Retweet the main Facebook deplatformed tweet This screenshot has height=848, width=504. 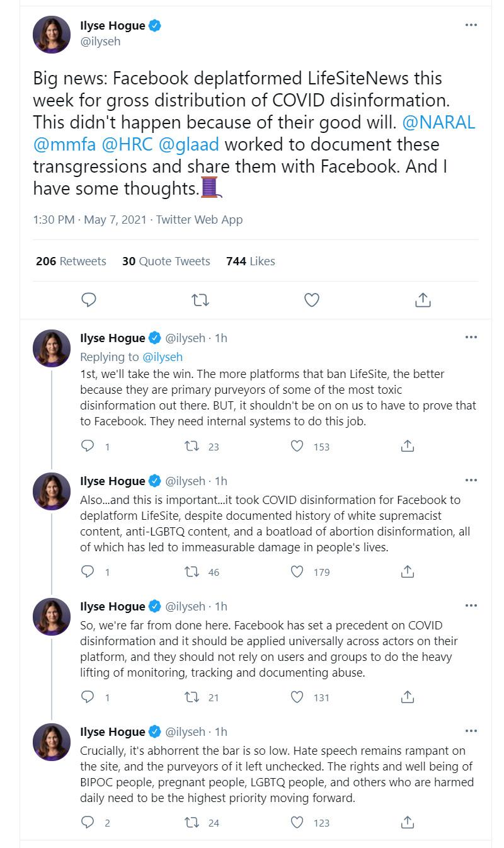200,300
